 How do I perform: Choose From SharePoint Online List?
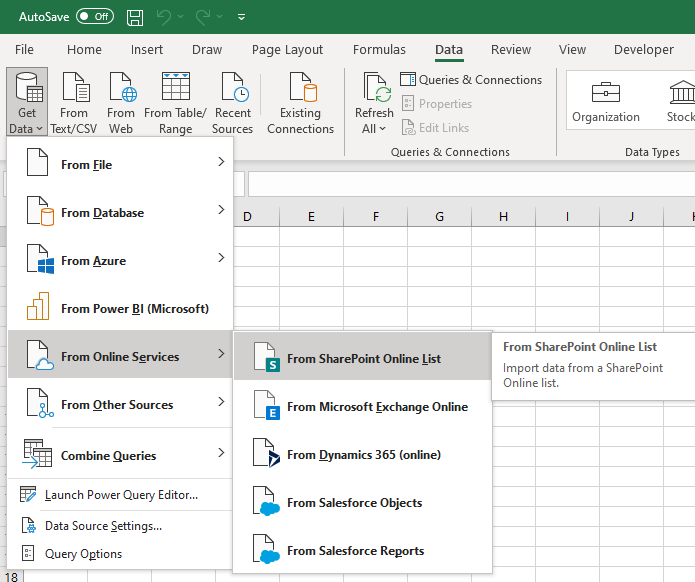[x=362, y=359]
